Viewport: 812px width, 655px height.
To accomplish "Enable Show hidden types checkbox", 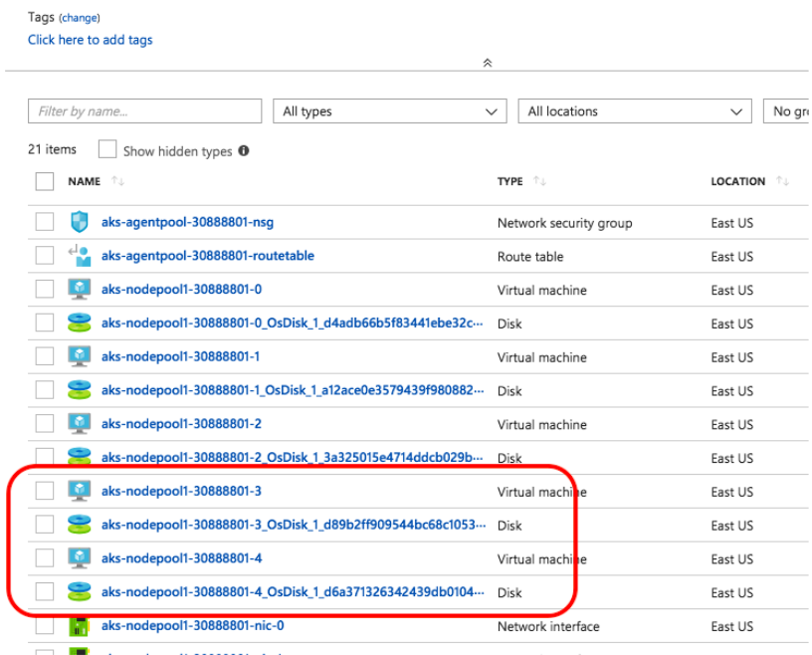I will coord(107,149).
